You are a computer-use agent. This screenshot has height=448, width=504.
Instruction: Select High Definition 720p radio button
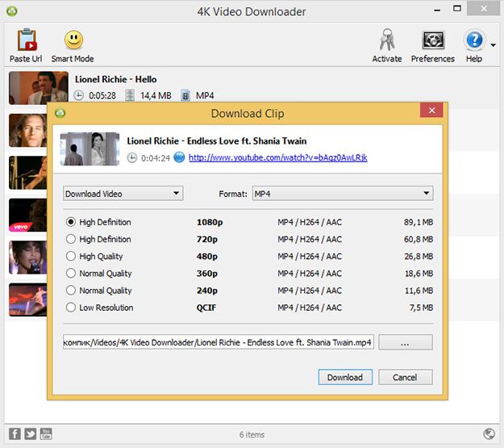(71, 239)
